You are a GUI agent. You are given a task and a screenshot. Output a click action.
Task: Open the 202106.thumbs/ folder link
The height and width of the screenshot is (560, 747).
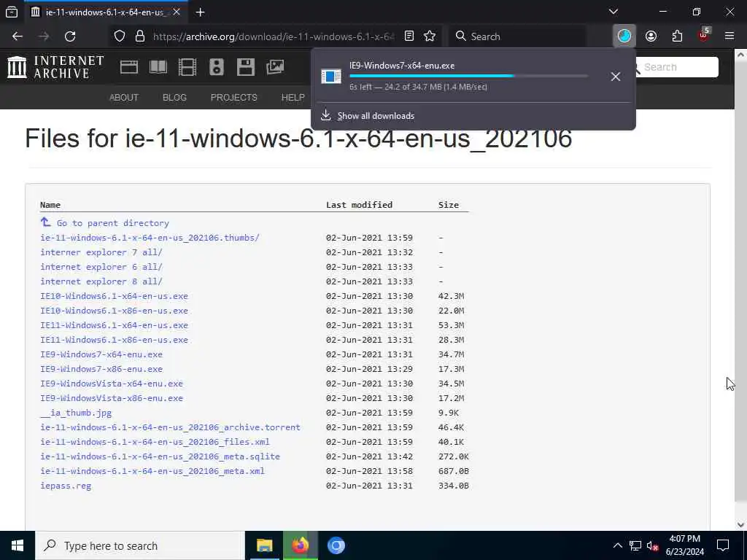click(x=150, y=238)
